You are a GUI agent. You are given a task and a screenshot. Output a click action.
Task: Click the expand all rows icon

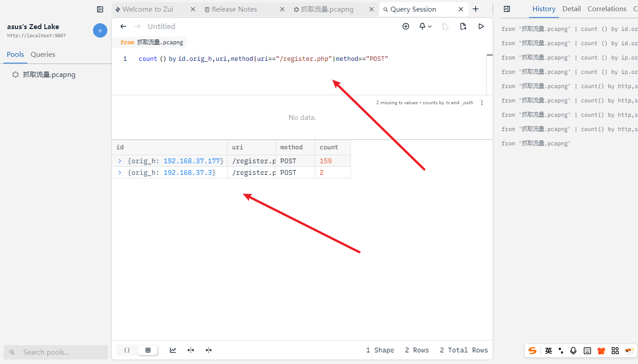[191, 350]
